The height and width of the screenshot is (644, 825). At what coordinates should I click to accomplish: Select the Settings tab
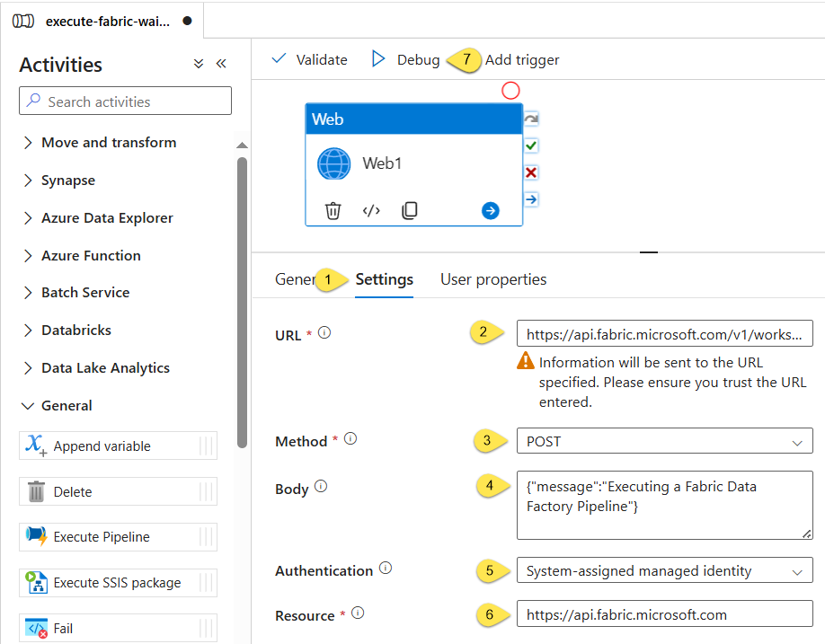point(384,279)
